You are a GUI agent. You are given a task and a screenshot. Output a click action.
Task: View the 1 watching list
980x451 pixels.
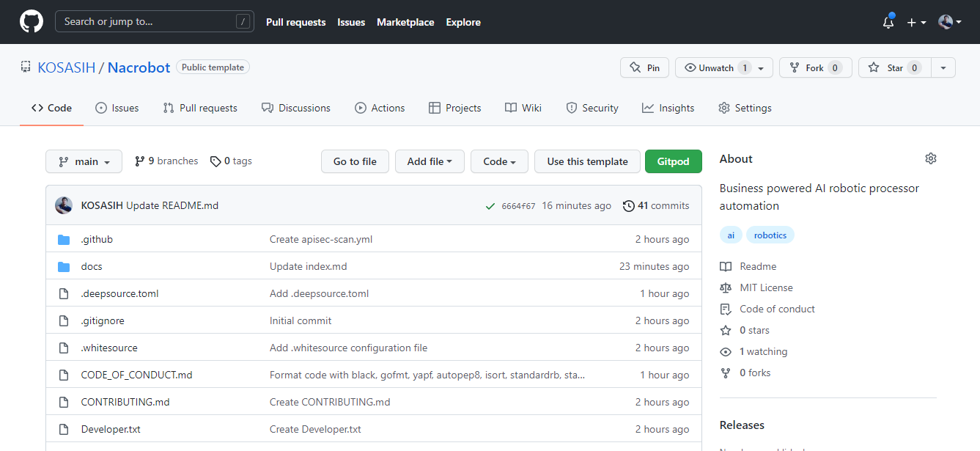(x=754, y=351)
